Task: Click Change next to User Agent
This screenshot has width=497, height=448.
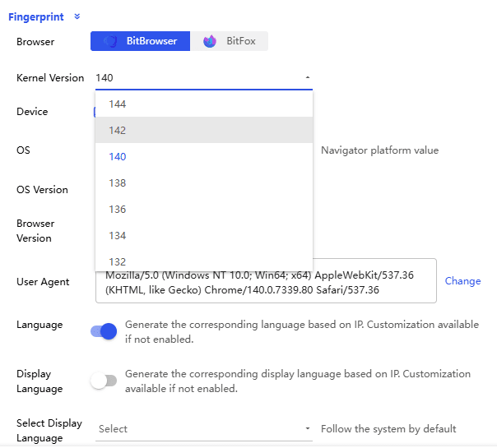Action: [462, 281]
